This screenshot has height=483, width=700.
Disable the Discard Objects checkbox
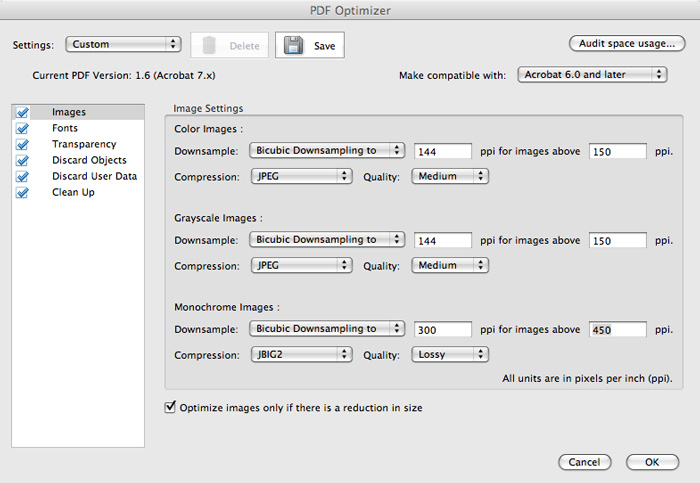22,161
